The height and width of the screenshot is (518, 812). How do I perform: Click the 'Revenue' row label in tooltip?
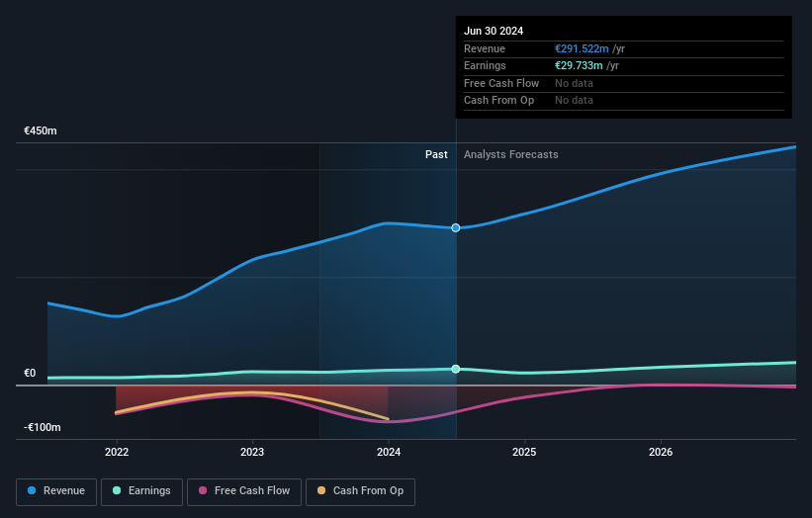pos(485,48)
